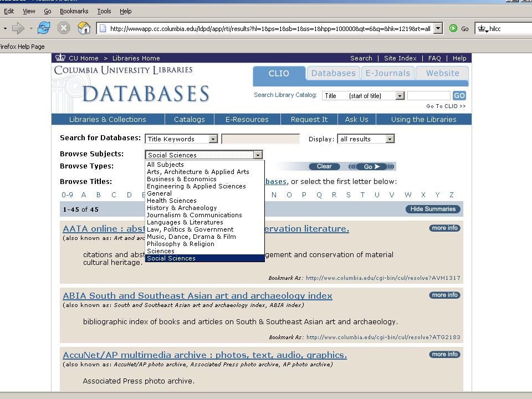
Task: Click the Site Index link
Action: 400,58
